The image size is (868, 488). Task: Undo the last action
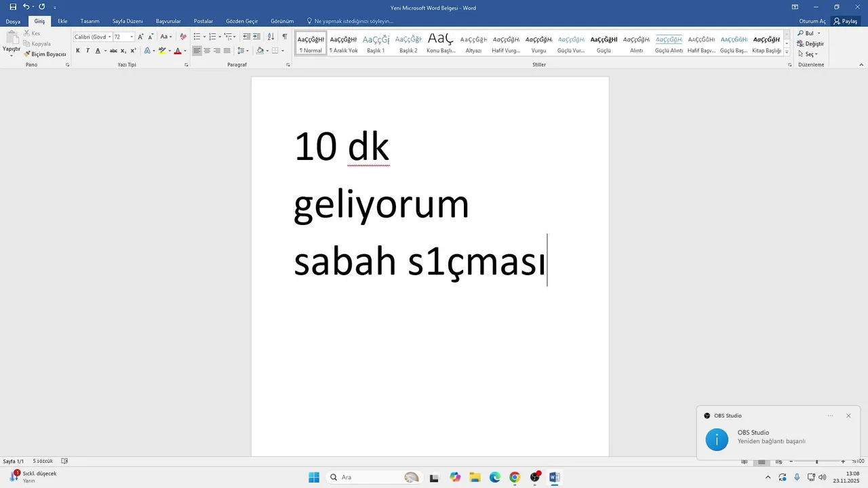(x=26, y=7)
